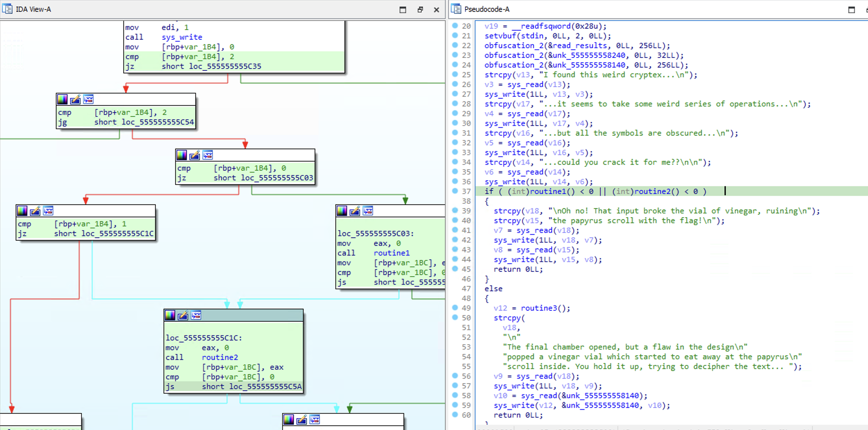
Task: Toggle breakpoint dot on pseudocode line 56
Action: pyautogui.click(x=455, y=376)
